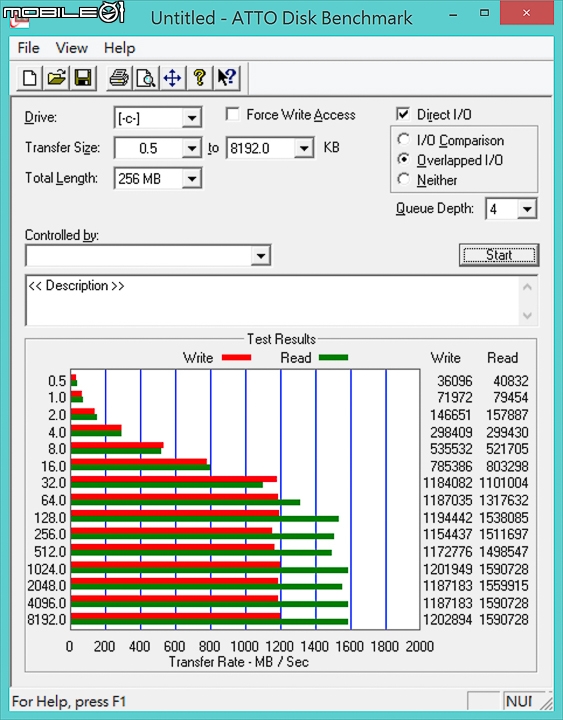Uncheck the Direct I/O checkbox
The image size is (563, 720).
click(403, 114)
